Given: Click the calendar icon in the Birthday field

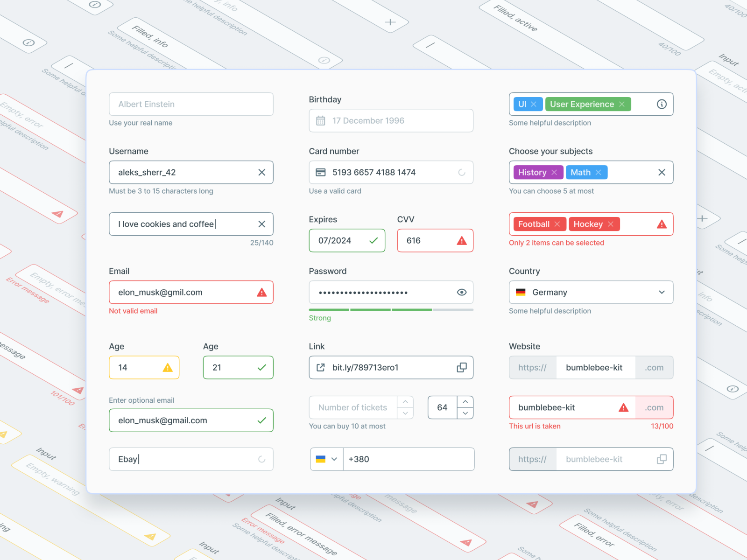Looking at the screenshot, I should [x=321, y=120].
